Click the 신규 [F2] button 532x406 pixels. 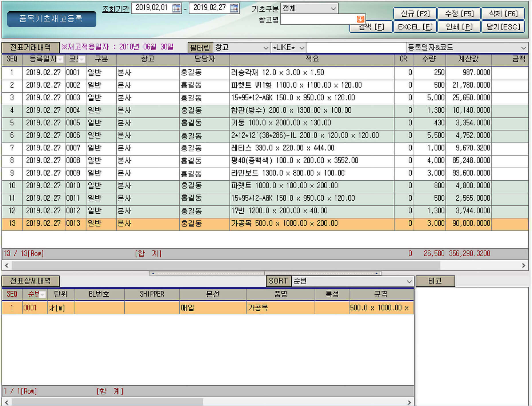coord(415,13)
